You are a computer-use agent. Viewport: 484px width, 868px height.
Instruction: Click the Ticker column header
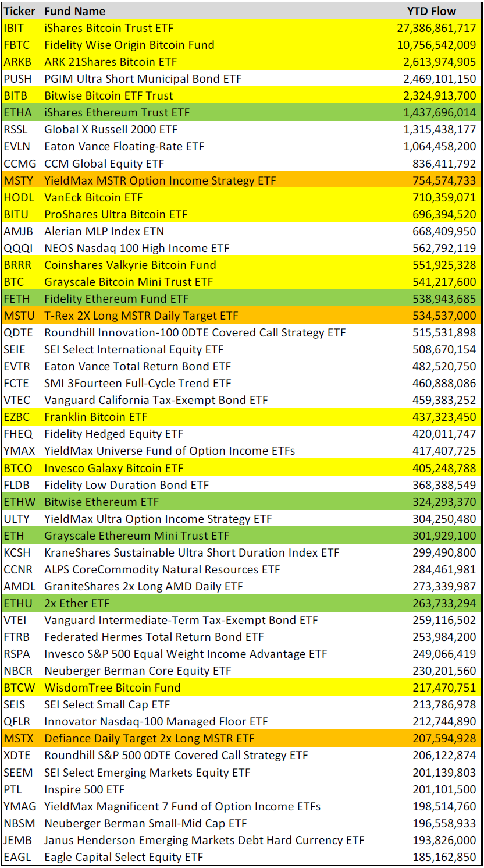(19, 11)
